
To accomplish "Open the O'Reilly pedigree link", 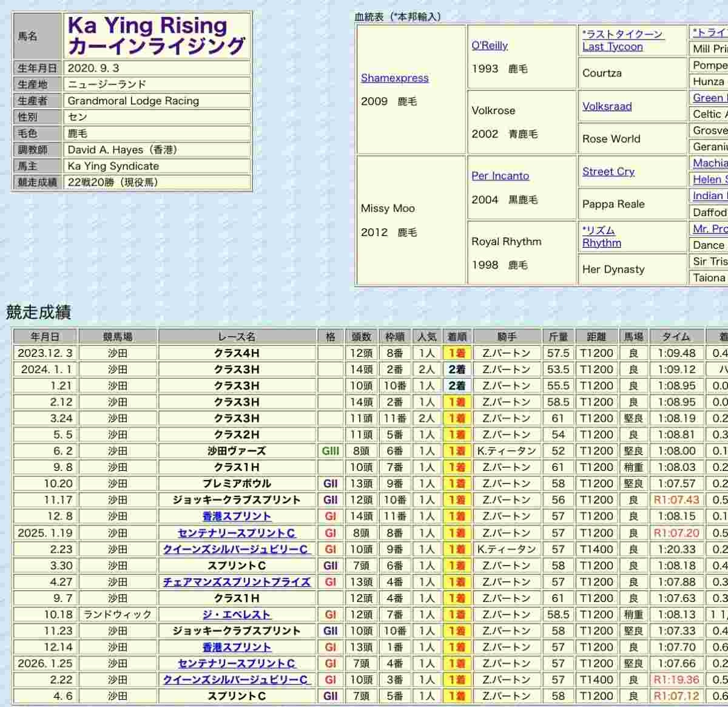I will point(490,46).
